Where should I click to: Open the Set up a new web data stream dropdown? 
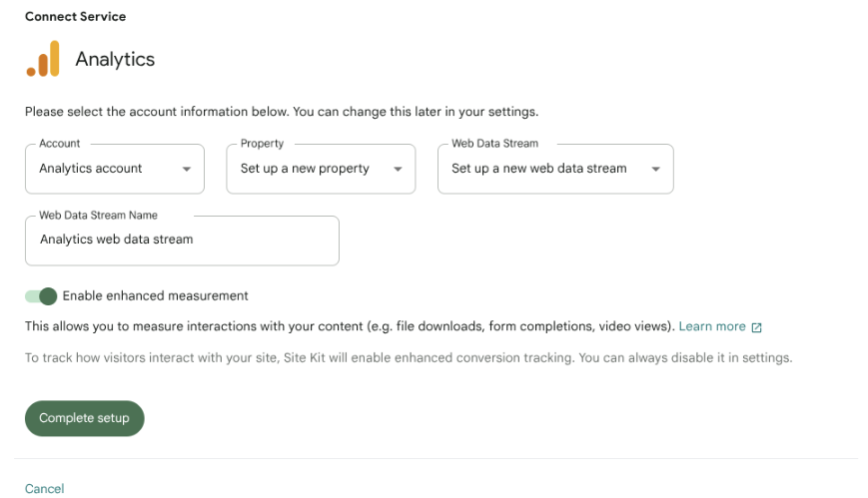tap(555, 169)
